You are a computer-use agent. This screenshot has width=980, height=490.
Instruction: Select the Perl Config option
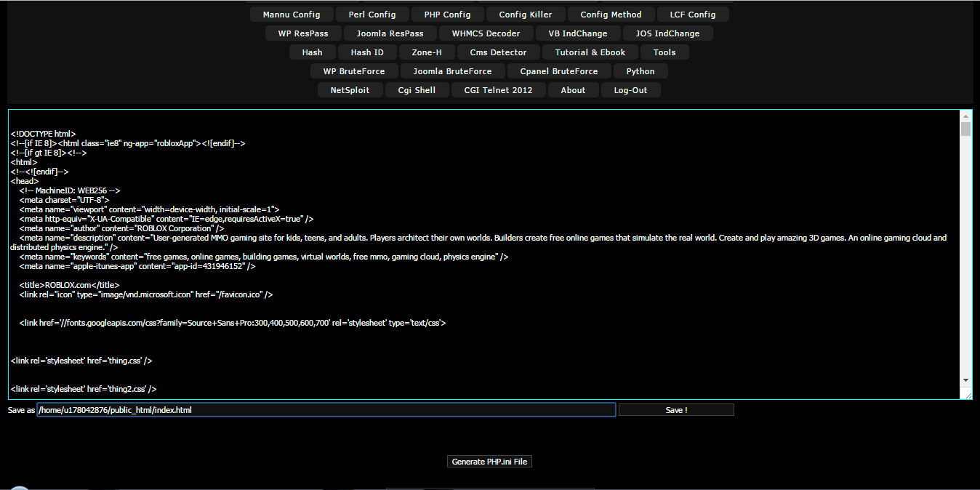372,14
